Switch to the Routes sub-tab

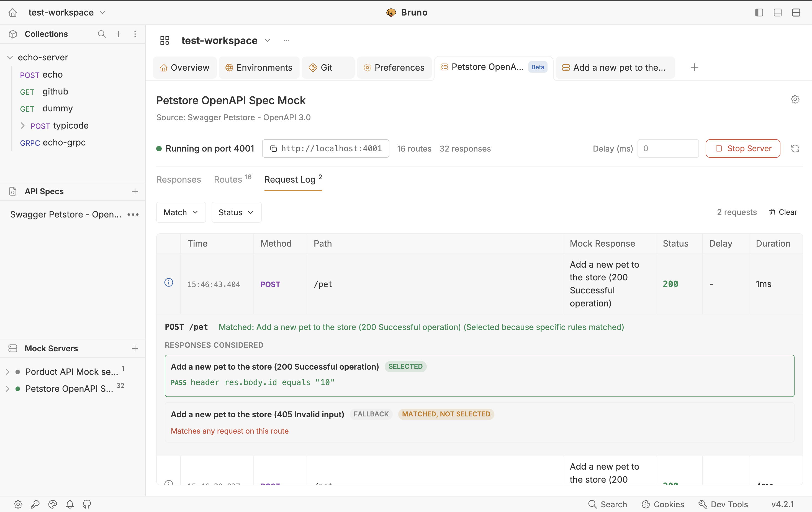(233, 179)
